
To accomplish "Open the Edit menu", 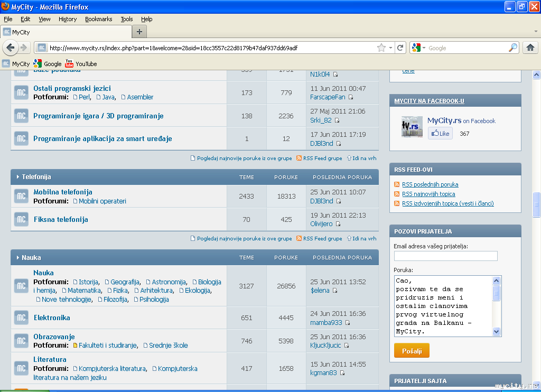I will click(x=25, y=19).
